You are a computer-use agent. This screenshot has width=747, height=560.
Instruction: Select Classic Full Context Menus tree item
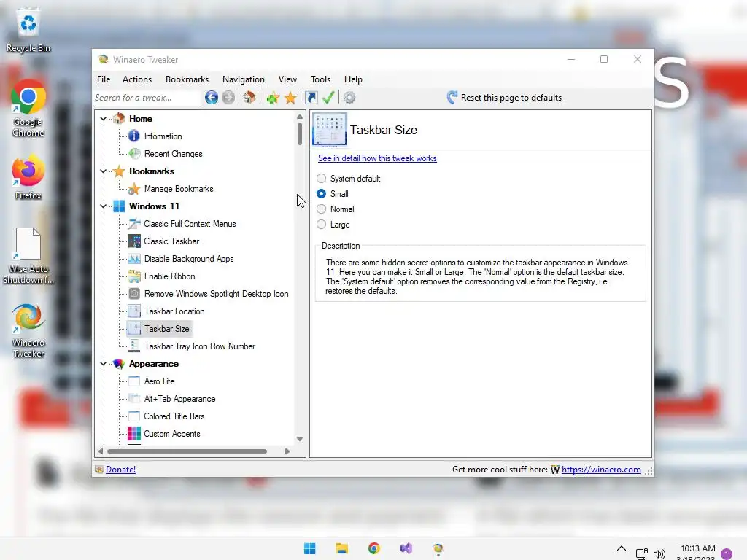[x=190, y=224]
